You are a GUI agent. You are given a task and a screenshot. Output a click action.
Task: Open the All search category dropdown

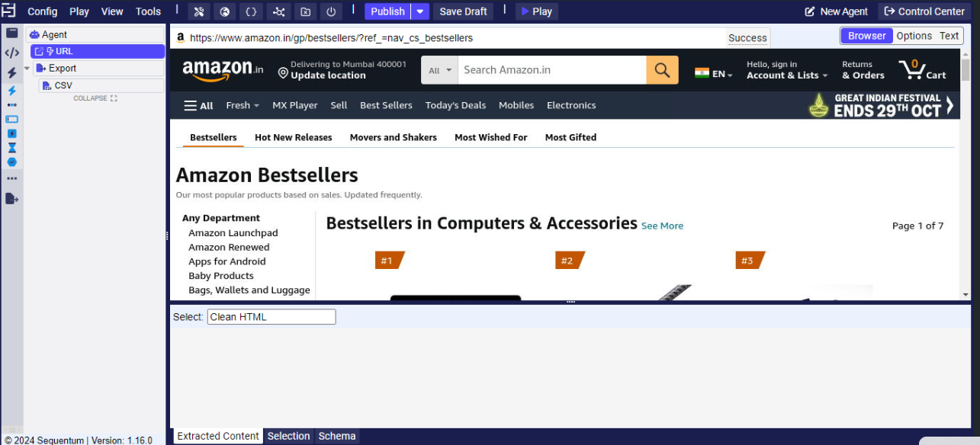coord(440,70)
